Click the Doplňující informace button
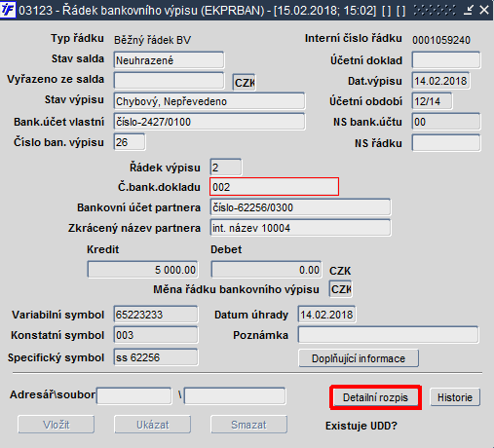The height and width of the screenshot is (448, 494). pyautogui.click(x=359, y=358)
